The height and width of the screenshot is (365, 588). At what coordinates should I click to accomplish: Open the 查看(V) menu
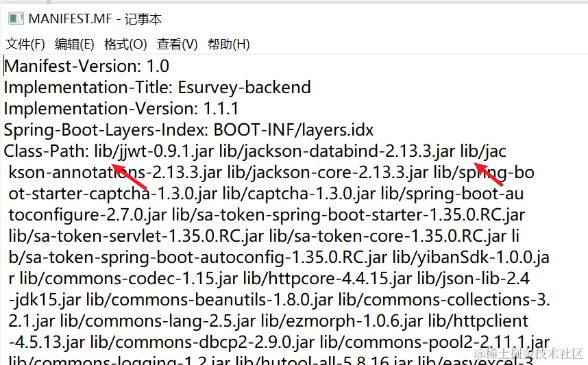click(x=177, y=45)
